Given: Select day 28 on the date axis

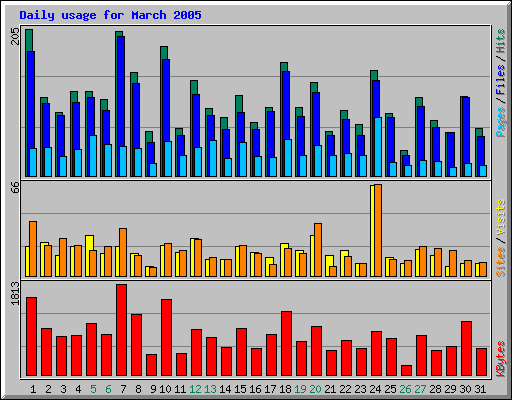Looking at the screenshot, I should click(435, 389).
